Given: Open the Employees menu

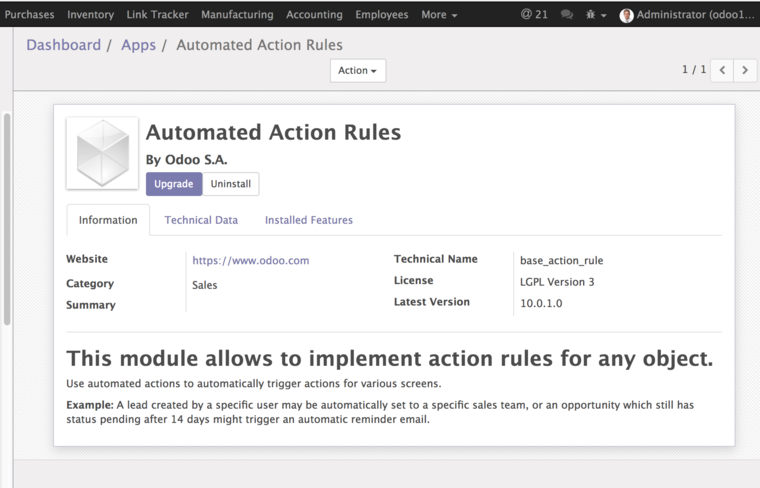Looking at the screenshot, I should [x=382, y=15].
